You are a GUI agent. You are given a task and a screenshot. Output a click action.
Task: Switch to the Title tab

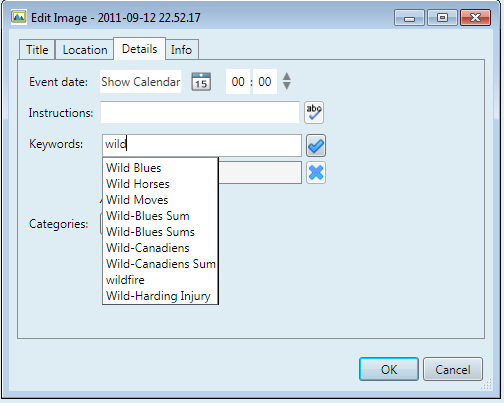[37, 50]
